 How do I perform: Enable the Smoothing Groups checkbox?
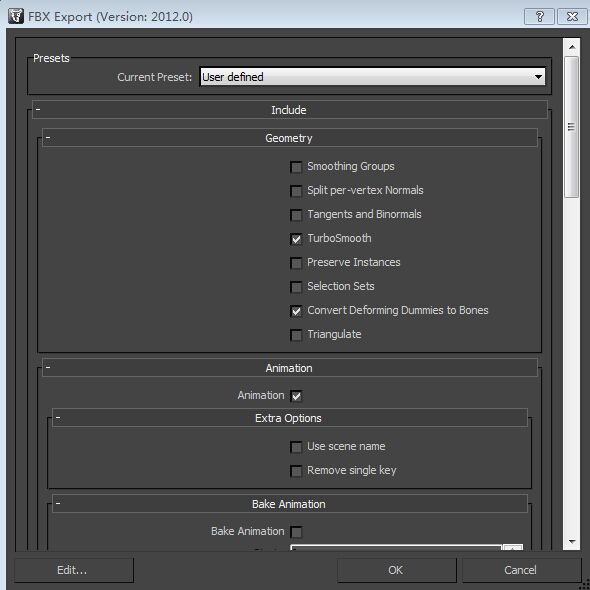pos(296,167)
